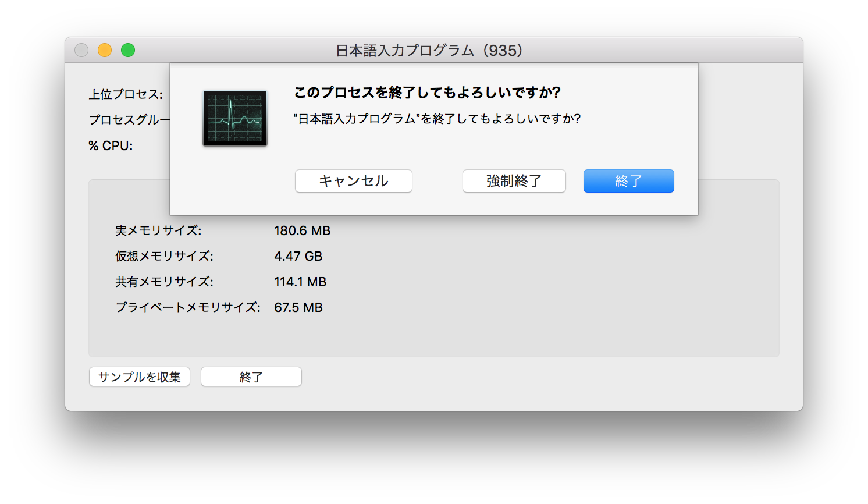The image size is (868, 504).
Task: Click the gray disabled close button
Action: point(81,50)
